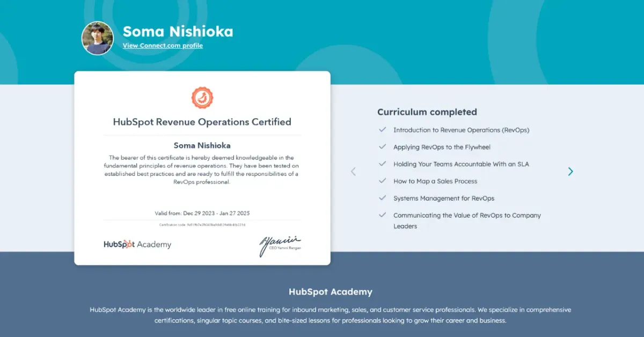This screenshot has height=337, width=644.
Task: Click the HubSpot Academy heading text
Action: tap(331, 291)
